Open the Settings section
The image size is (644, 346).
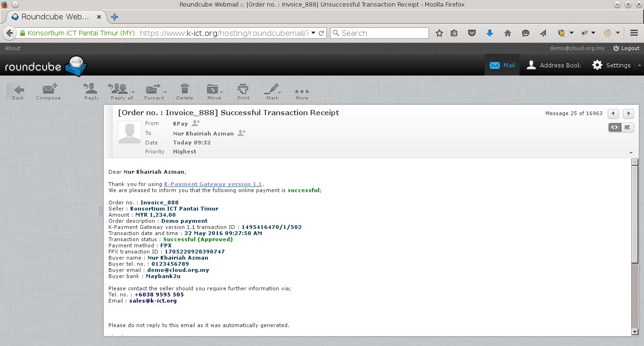[x=611, y=65]
